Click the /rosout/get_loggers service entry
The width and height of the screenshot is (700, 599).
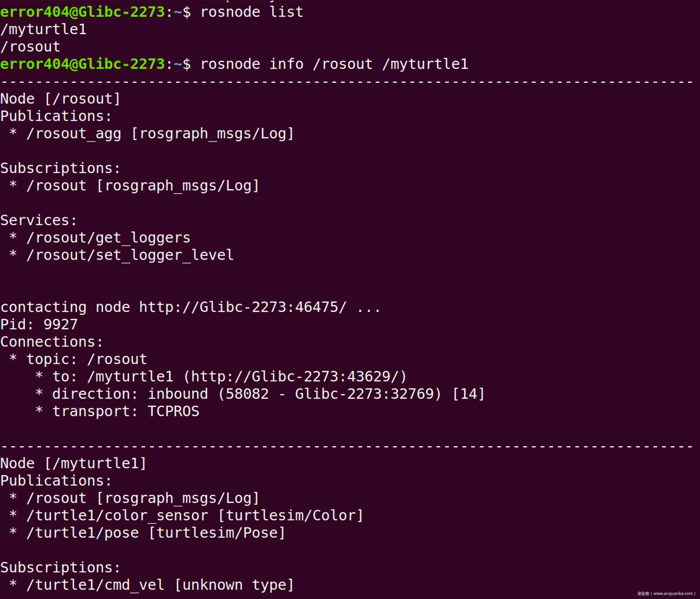pyautogui.click(x=108, y=238)
